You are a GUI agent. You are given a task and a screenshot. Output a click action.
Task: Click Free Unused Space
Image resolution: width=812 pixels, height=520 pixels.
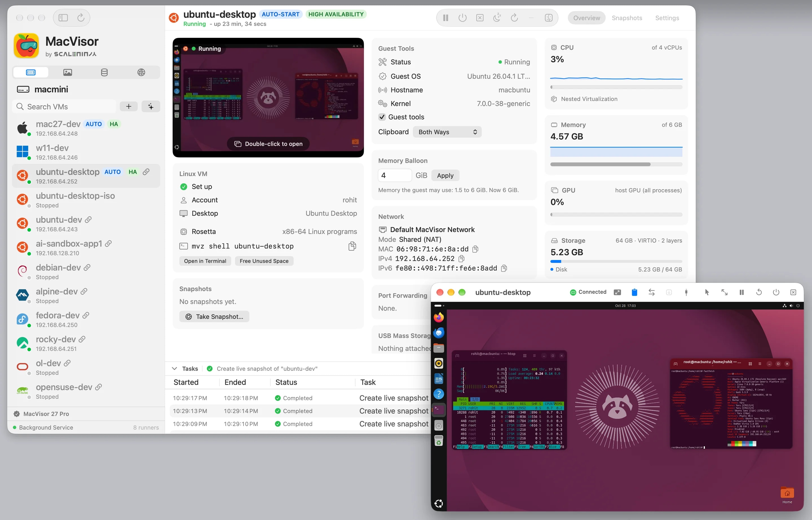(264, 261)
